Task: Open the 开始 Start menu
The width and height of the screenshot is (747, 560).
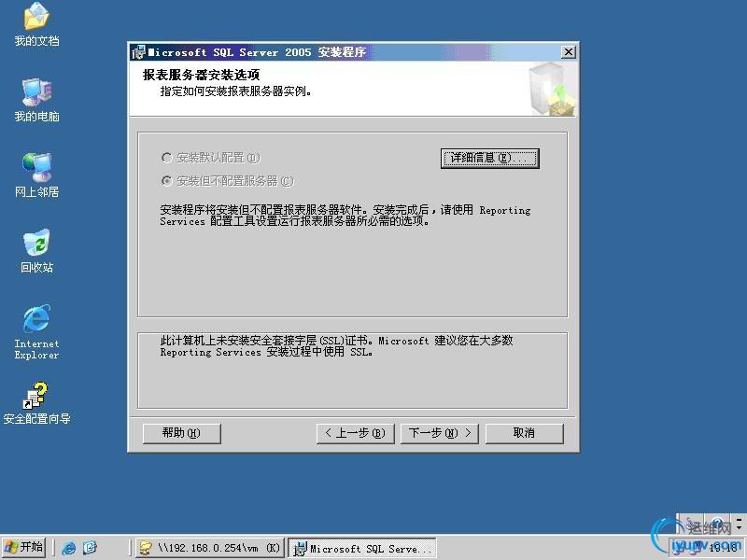Action: tap(24, 547)
